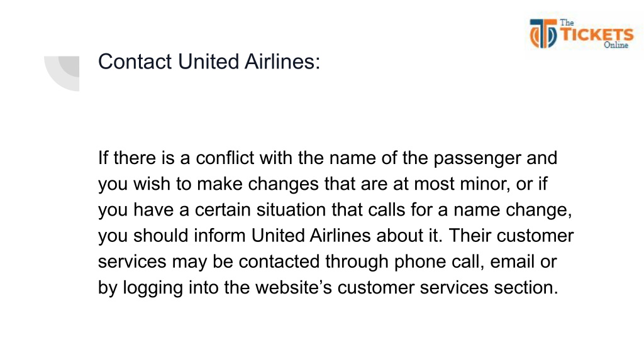Click the TT emblem in the logo

point(543,34)
